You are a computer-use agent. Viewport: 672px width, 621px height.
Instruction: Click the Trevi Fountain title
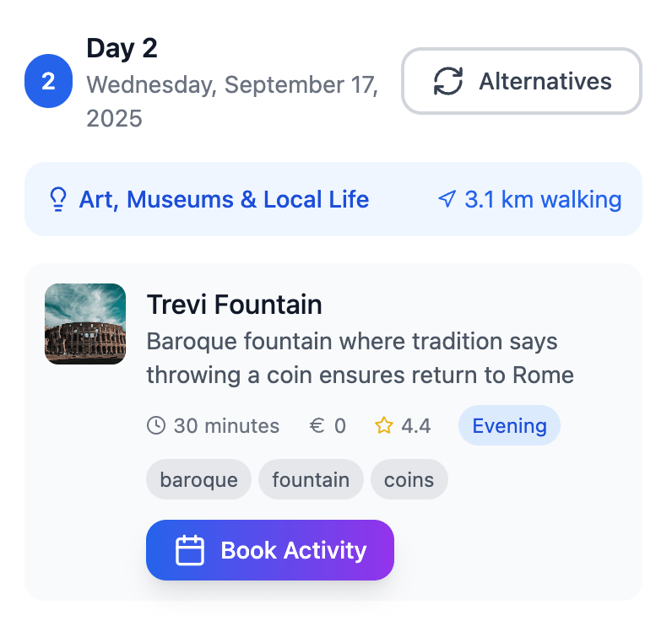(235, 304)
